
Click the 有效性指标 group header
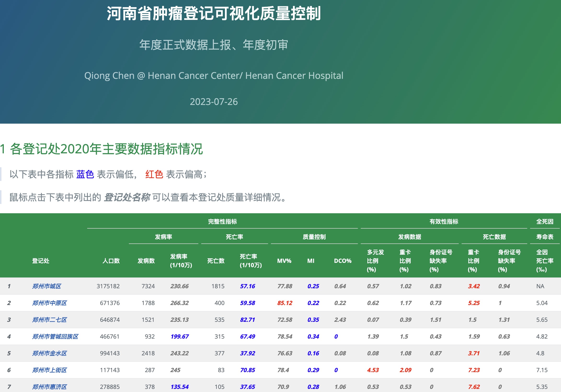444,221
